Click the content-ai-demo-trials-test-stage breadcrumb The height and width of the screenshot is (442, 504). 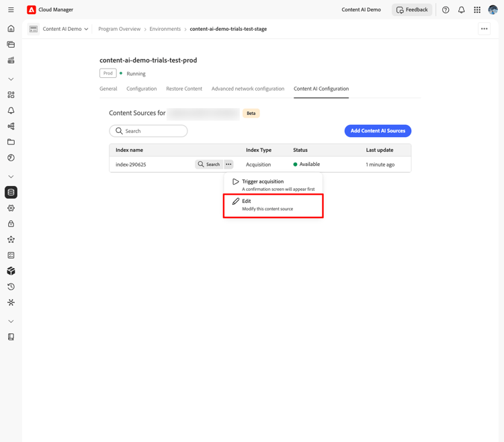click(228, 29)
